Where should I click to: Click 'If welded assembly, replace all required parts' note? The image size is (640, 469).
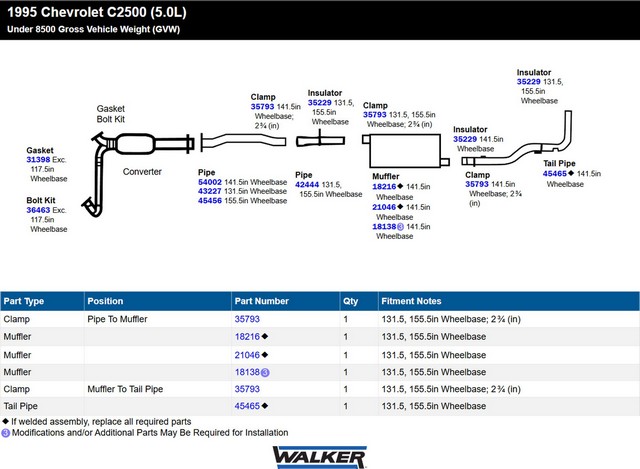101,422
